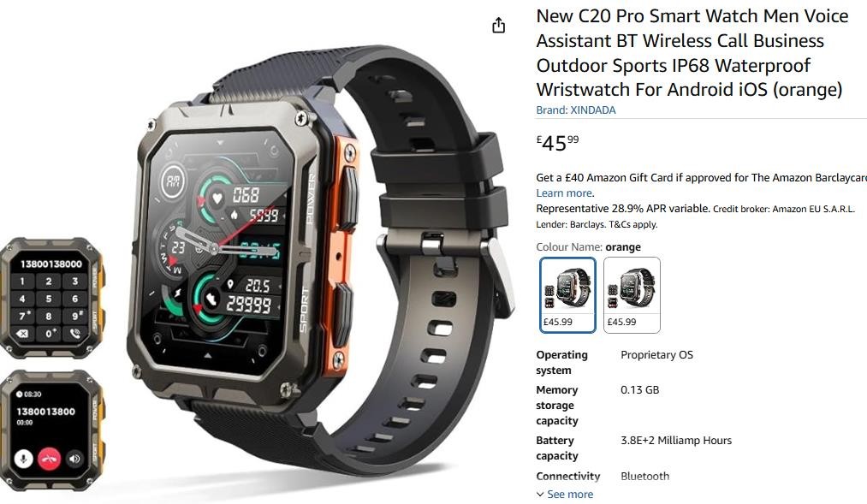Screen dimensions: 867x504
Task: Click the green phone dial icon on keypad
Action: (74, 333)
